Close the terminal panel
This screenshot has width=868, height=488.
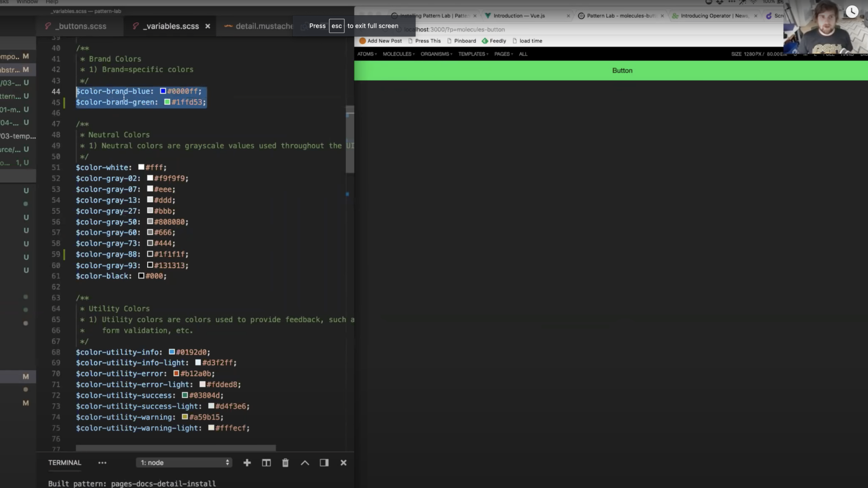343,463
